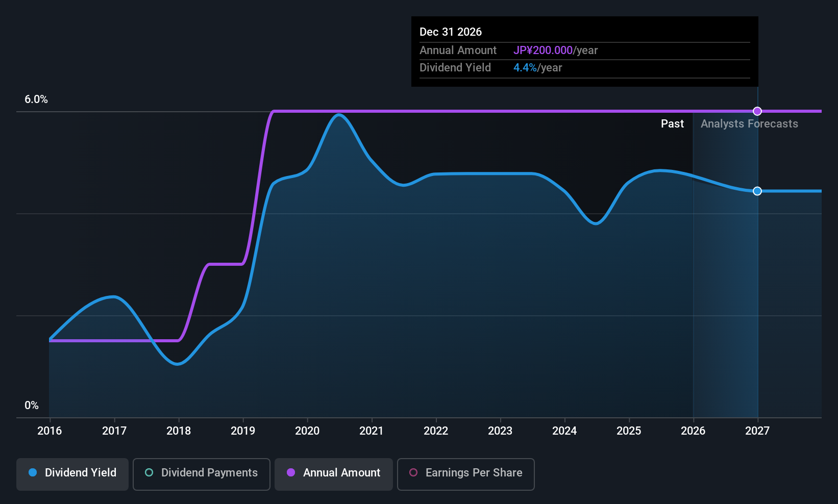Click the tooltip Dividend Yield label
838x504 pixels.
(x=455, y=68)
